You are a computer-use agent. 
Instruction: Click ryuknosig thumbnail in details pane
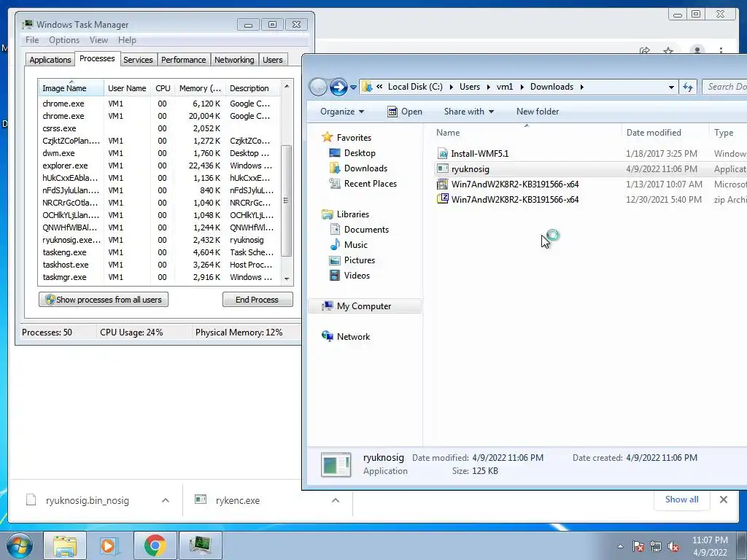coord(336,464)
